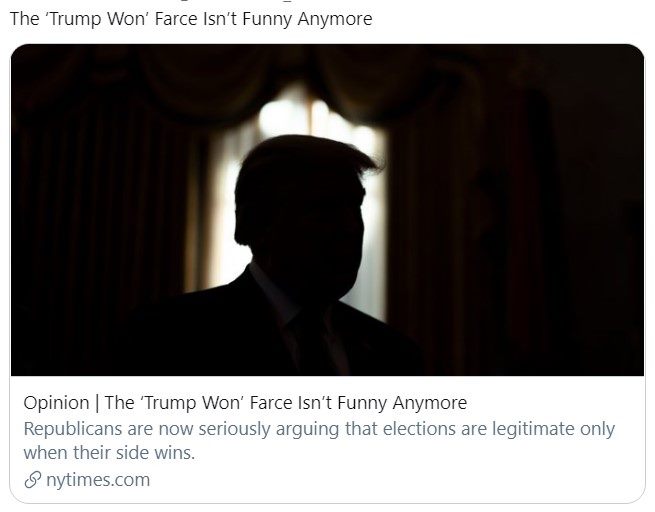Click the tweet text above the card
Image resolution: width=655 pixels, height=512 pixels.
(191, 19)
